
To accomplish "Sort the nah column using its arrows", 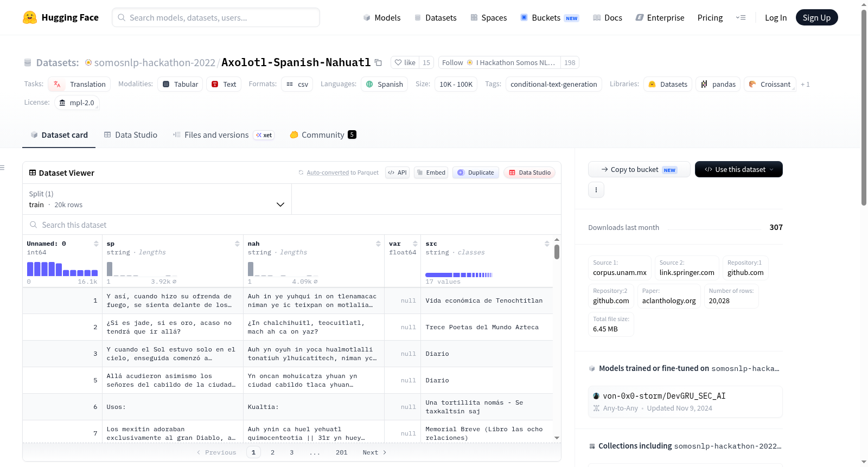I will click(378, 244).
